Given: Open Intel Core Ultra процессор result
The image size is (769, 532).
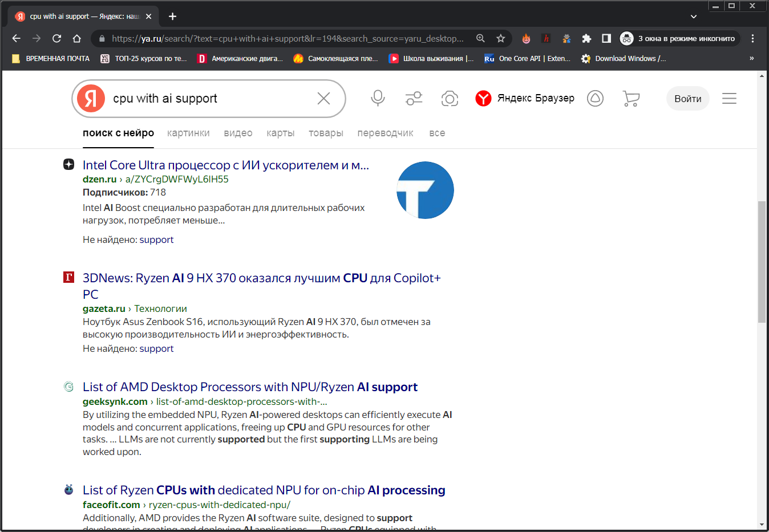Looking at the screenshot, I should click(226, 165).
